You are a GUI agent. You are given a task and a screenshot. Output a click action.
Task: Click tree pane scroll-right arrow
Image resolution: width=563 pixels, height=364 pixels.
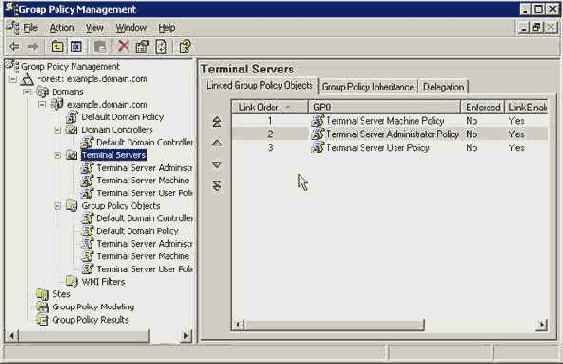(x=186, y=336)
